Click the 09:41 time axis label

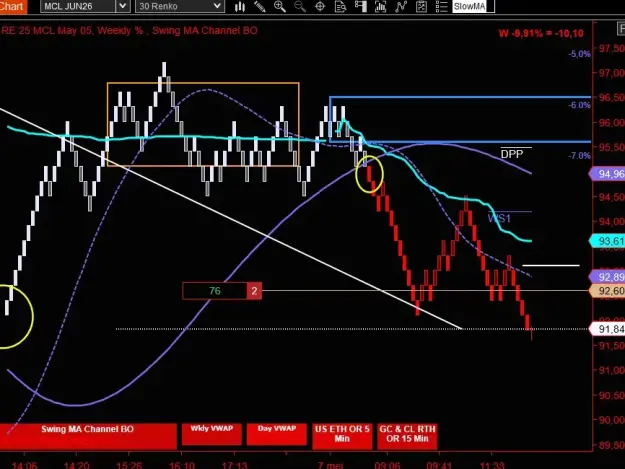pos(439,465)
